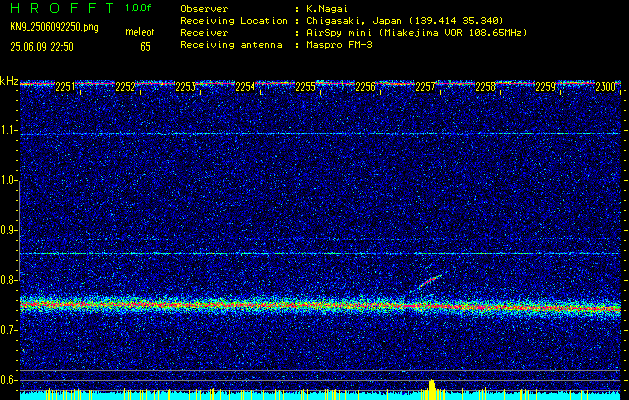Click the meteor count label
Image resolution: width=629 pixels, height=400 pixels.
[140, 32]
